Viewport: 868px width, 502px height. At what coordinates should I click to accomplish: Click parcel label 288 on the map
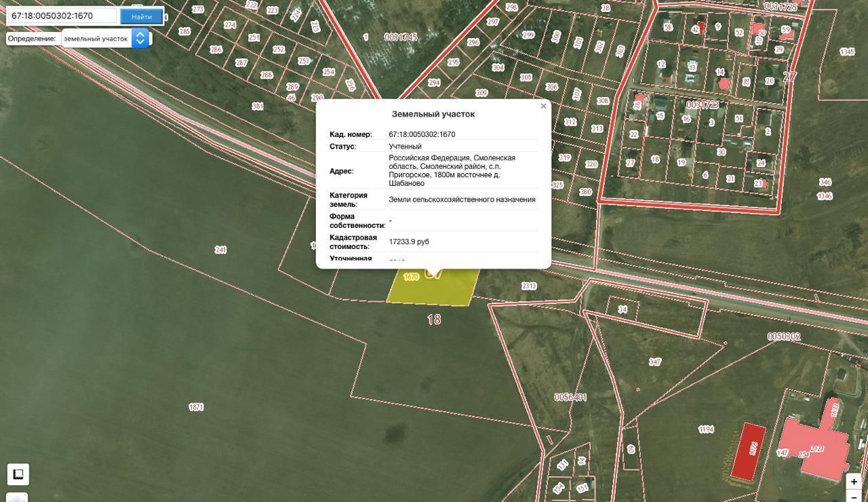pyautogui.click(x=267, y=75)
